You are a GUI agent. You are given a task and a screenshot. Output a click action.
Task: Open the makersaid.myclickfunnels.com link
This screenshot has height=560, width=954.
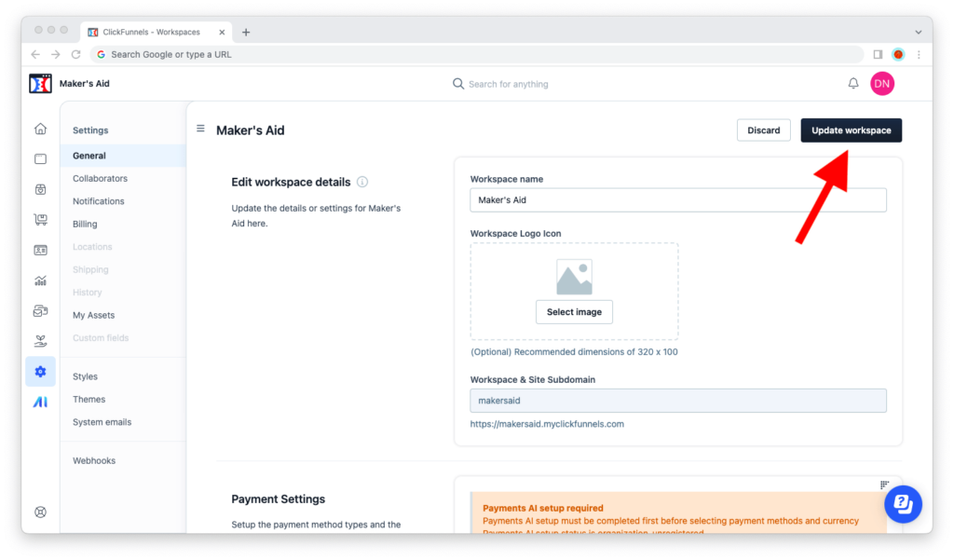tap(547, 424)
